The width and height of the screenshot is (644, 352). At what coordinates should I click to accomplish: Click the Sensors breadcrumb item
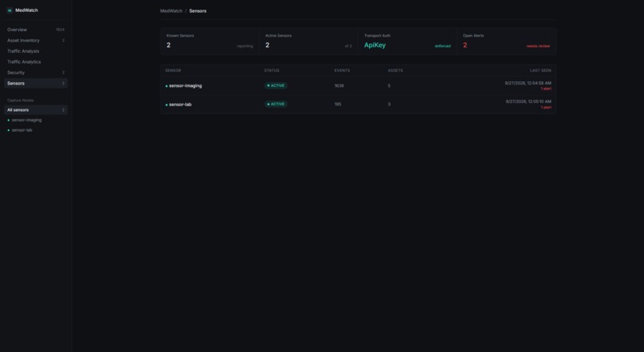(x=197, y=11)
